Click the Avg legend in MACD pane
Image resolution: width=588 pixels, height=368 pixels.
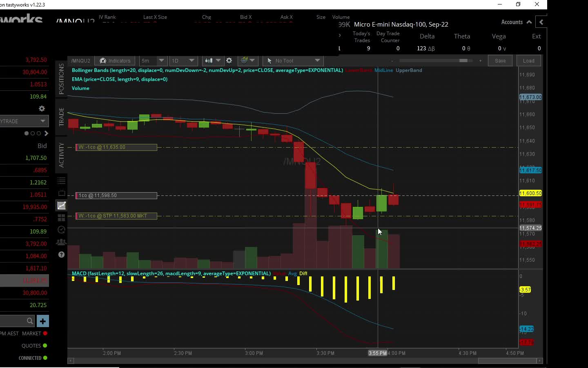(x=292, y=274)
